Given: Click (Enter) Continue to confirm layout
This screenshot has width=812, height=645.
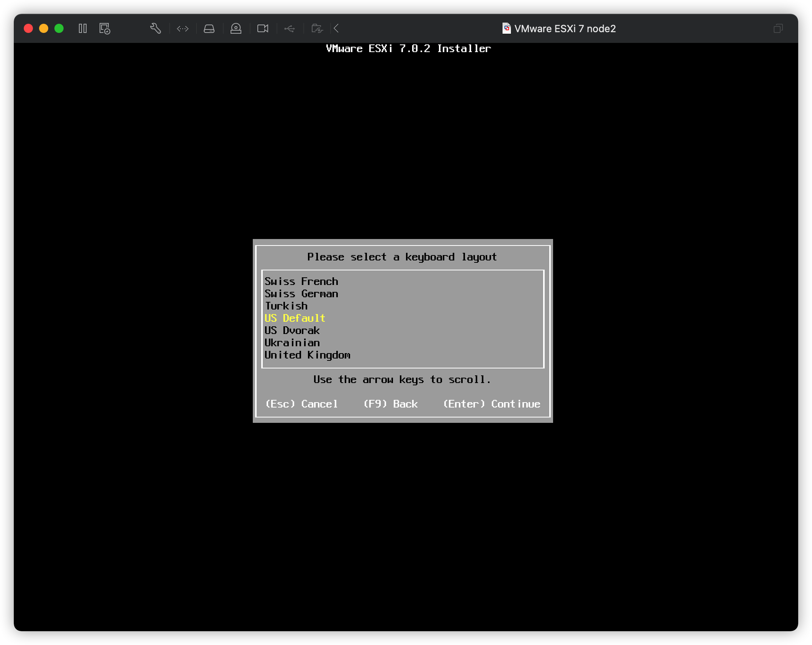Looking at the screenshot, I should pos(491,404).
